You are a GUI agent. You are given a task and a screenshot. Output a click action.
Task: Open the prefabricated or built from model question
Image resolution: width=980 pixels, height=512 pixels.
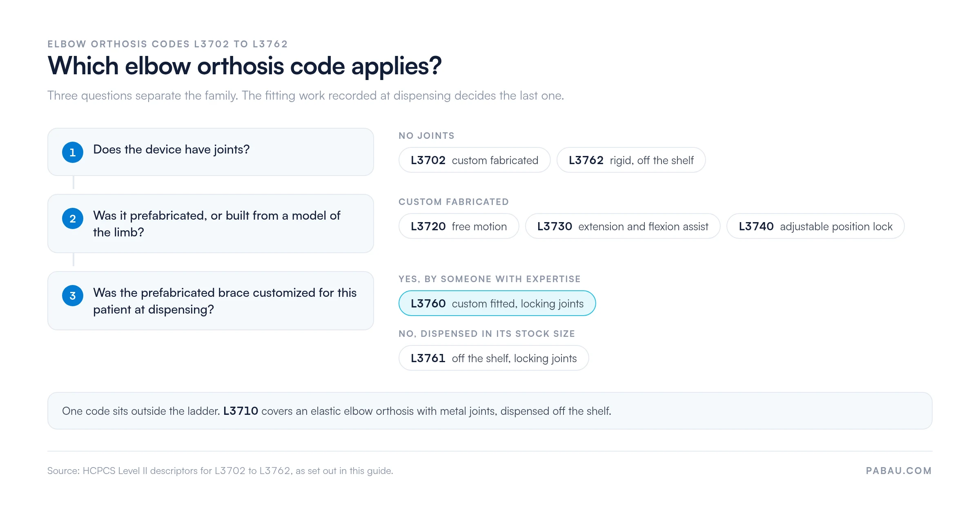211,224
